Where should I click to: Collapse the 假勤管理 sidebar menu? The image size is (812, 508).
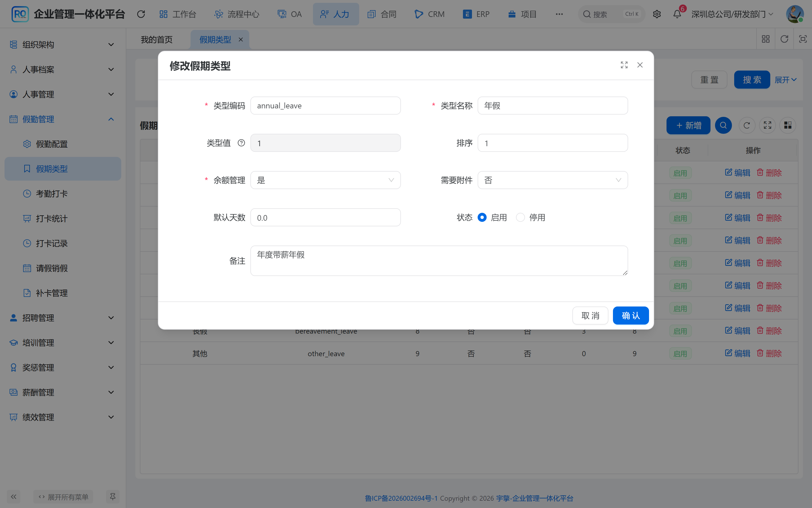[x=63, y=119]
